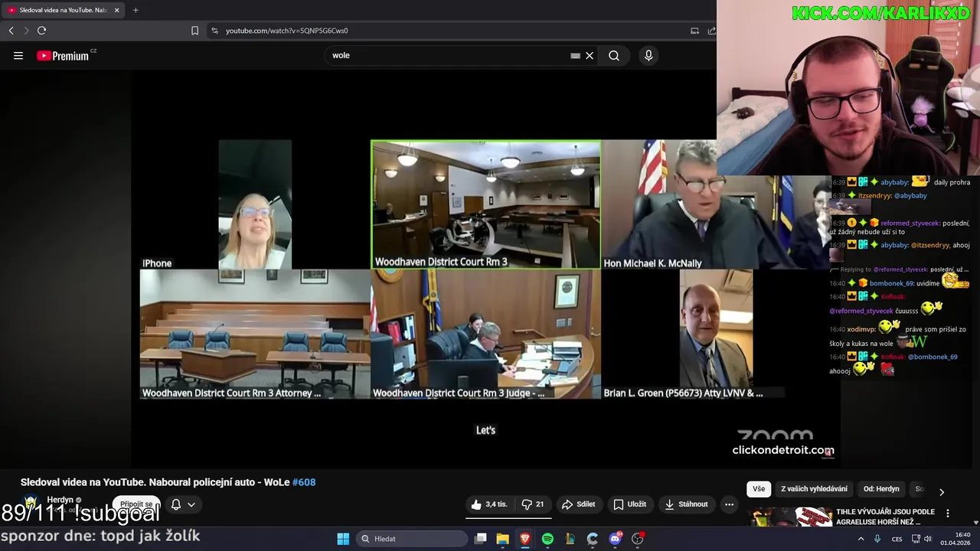The height and width of the screenshot is (551, 980).
Task: Open more actions ellipsis under video
Action: pos(730,504)
